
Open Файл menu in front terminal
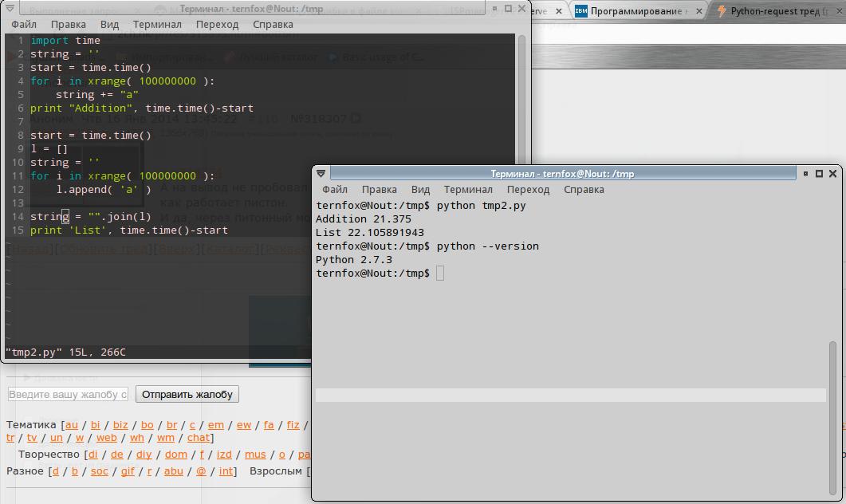(335, 190)
